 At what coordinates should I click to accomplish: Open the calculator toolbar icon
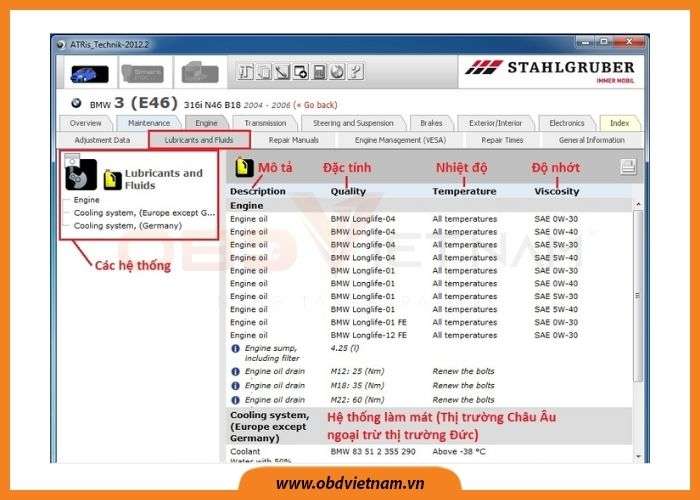point(319,72)
